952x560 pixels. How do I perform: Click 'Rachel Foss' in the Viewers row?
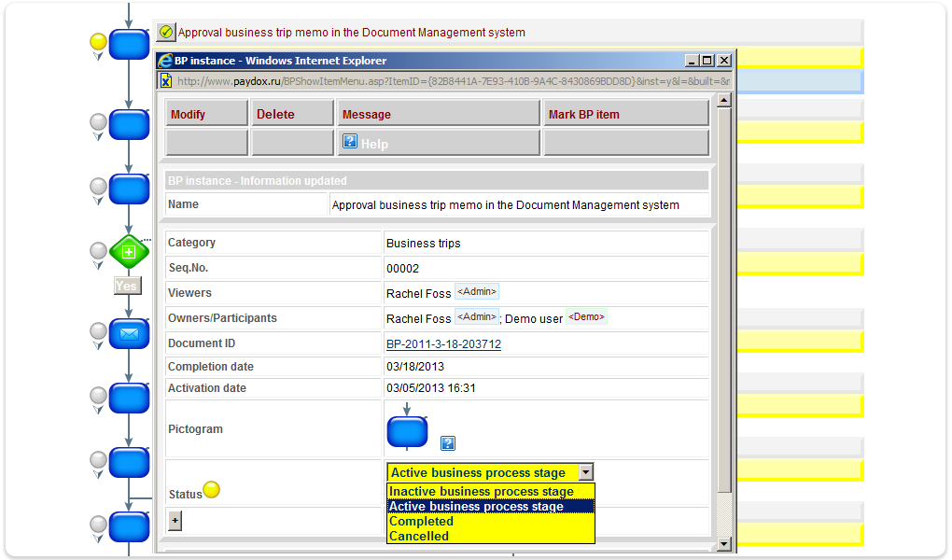pos(418,294)
